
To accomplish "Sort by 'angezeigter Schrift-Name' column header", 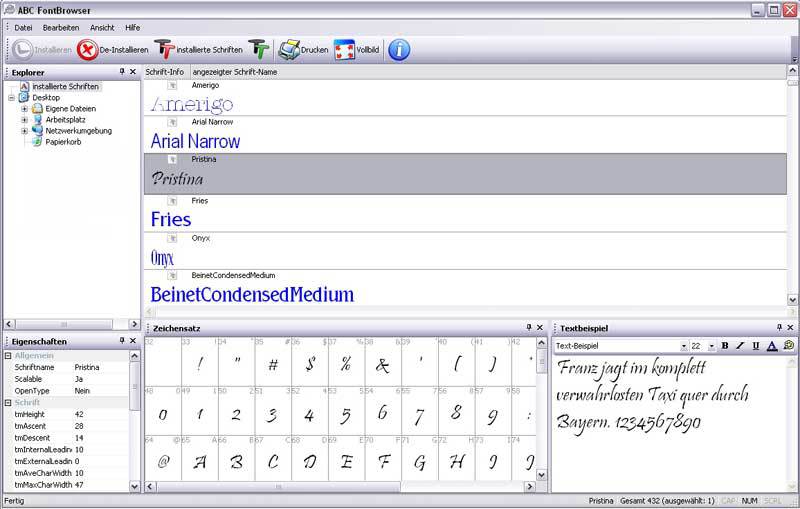I will point(235,72).
